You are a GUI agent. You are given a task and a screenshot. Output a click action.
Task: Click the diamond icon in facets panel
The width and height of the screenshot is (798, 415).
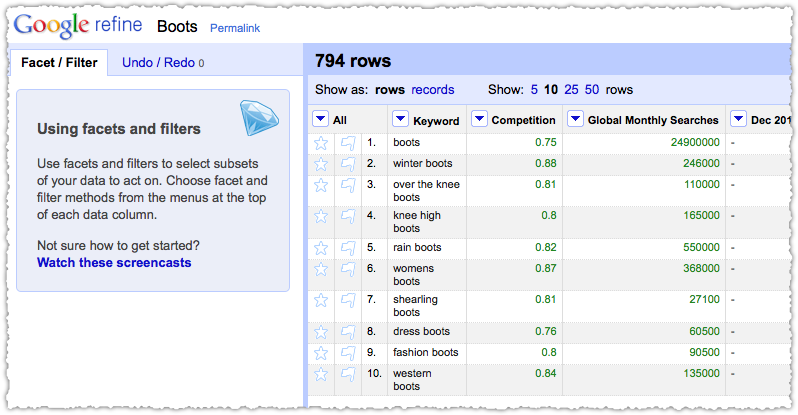tap(259, 118)
